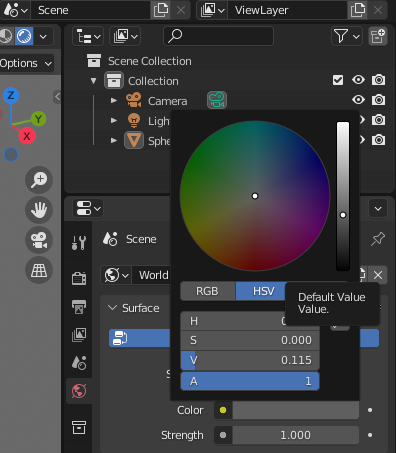Collapse the Collection tree arrow
Screen dimensions: 396x453
pyautogui.click(x=94, y=81)
